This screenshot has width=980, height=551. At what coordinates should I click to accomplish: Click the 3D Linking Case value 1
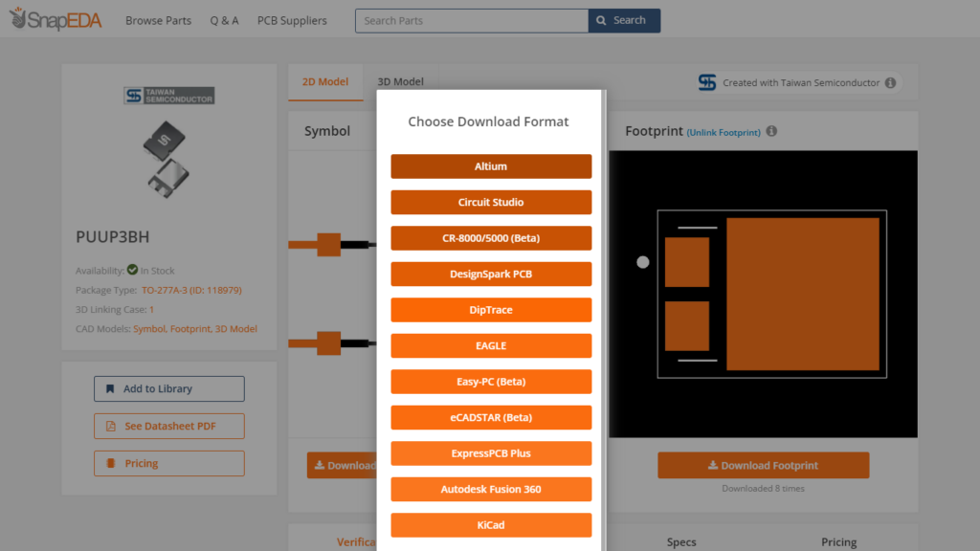pos(151,309)
